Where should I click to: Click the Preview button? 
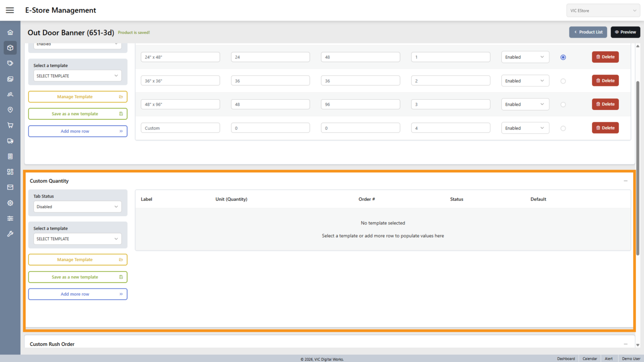click(x=625, y=32)
